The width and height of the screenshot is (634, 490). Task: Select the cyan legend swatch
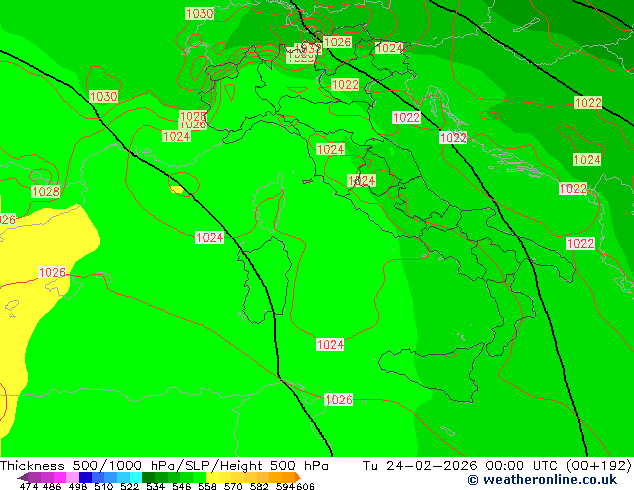click(x=136, y=477)
